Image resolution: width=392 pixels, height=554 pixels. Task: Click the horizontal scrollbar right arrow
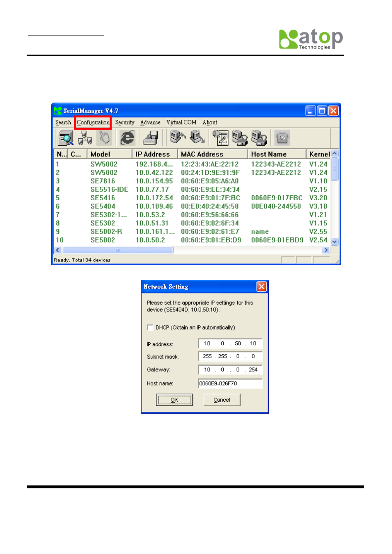tap(326, 250)
